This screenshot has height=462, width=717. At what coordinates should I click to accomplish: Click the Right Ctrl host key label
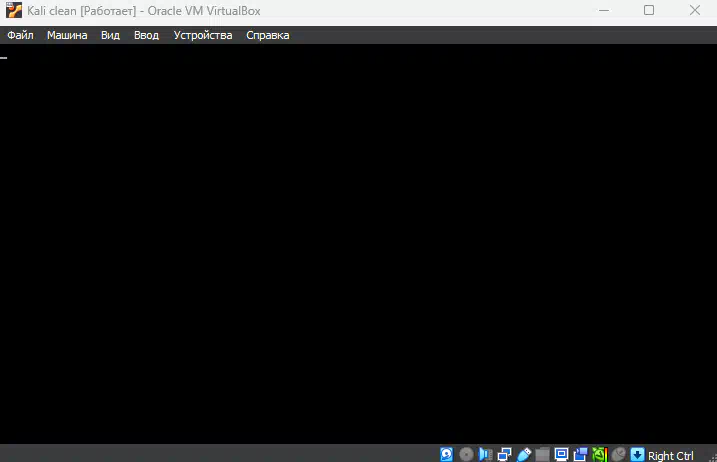(x=670, y=456)
